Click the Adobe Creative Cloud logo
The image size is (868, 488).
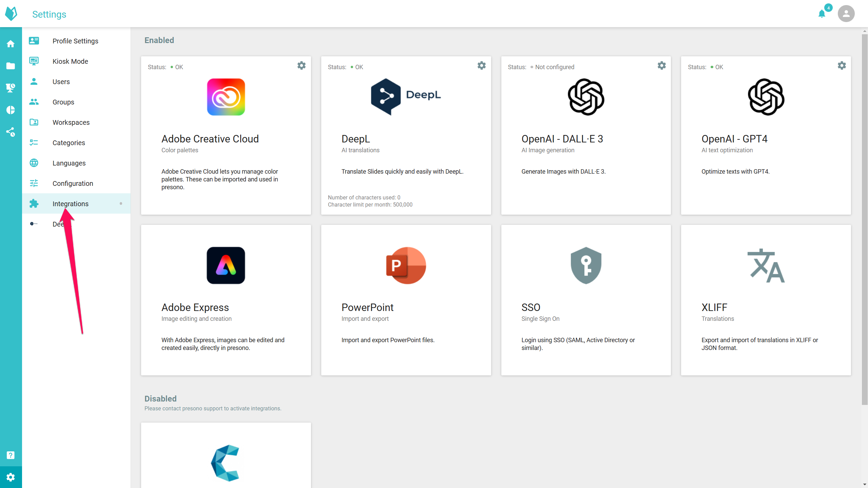[226, 97]
